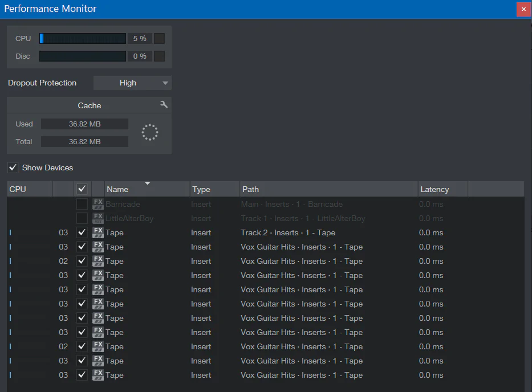The height and width of the screenshot is (392, 532).
Task: Click the circular cache activity indicator
Action: coord(149,132)
